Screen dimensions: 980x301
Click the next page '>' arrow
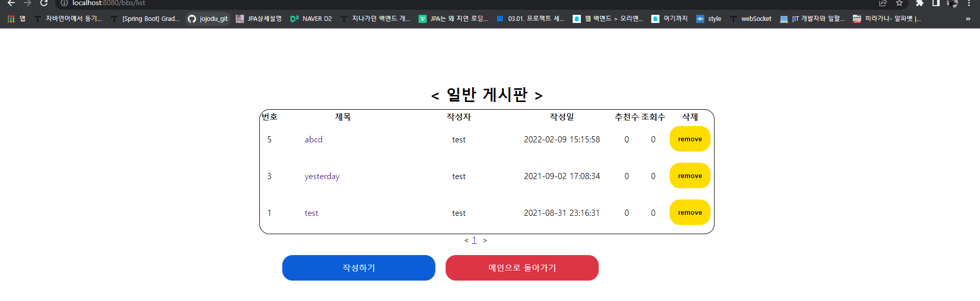coord(485,240)
